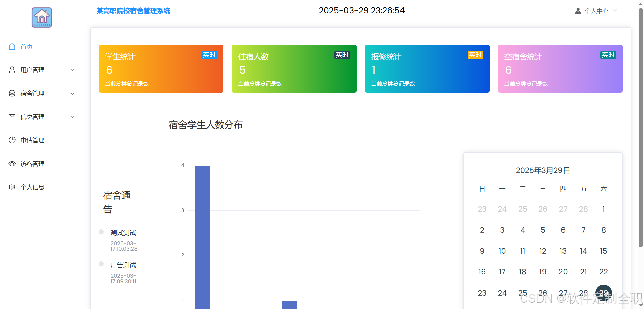The height and width of the screenshot is (309, 644).
Task: Click the home icon beside 首页
Action: point(12,46)
